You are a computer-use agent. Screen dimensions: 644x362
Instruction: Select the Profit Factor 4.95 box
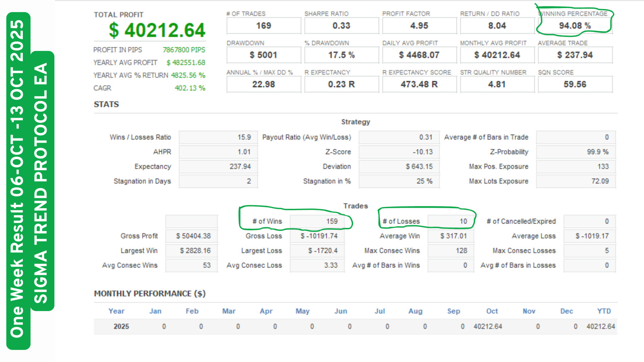point(419,26)
